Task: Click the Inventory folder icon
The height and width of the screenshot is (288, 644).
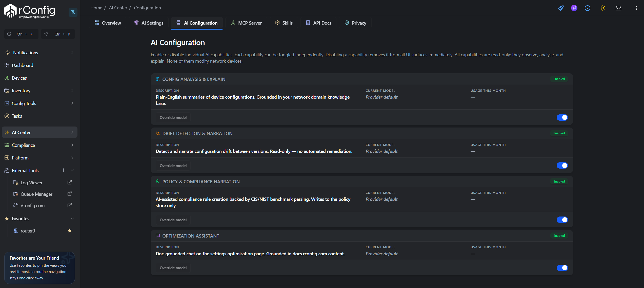Action: 7,91
